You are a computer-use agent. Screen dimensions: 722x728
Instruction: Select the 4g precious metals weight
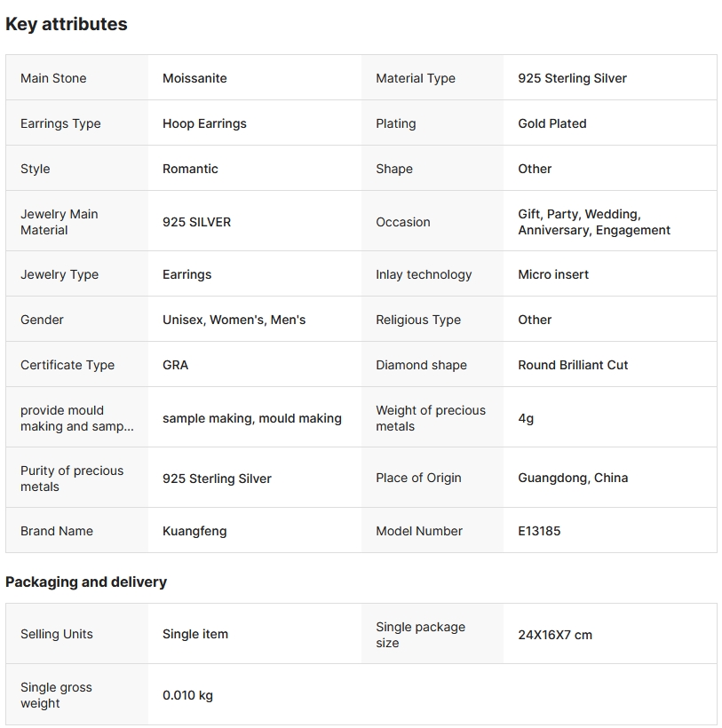526,418
